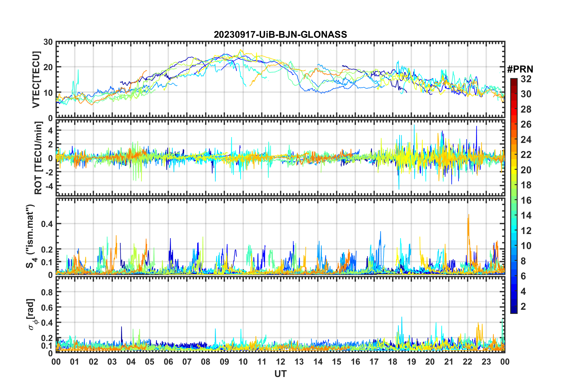This screenshot has height=392, width=561.
Task: Select the 10 tick on VTEC axis
Action: (48, 93)
